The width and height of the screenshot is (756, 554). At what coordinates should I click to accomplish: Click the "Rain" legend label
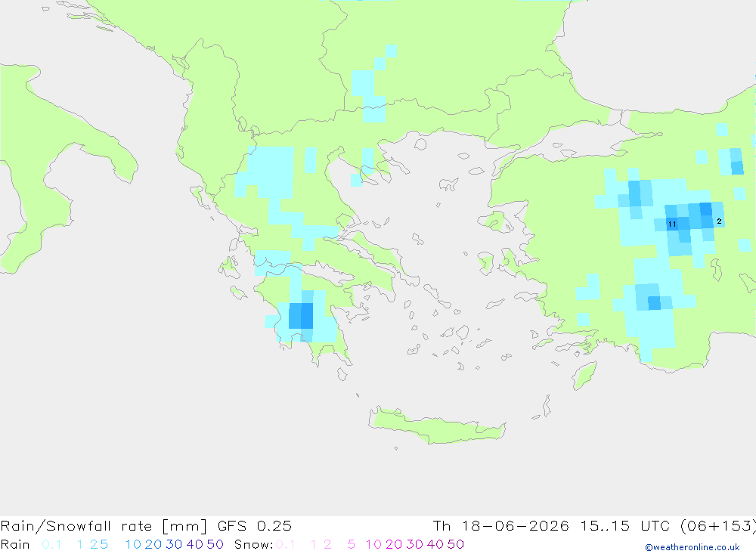click(15, 544)
